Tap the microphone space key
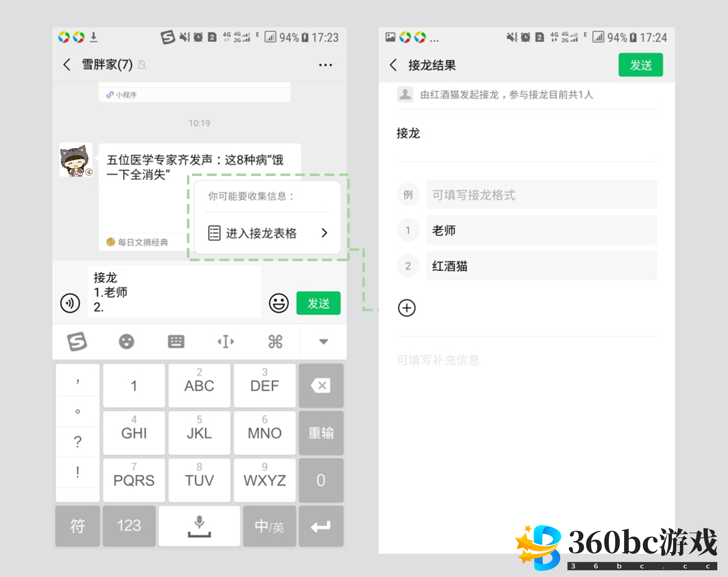Viewport: 728px width, 577px height. pos(199,526)
